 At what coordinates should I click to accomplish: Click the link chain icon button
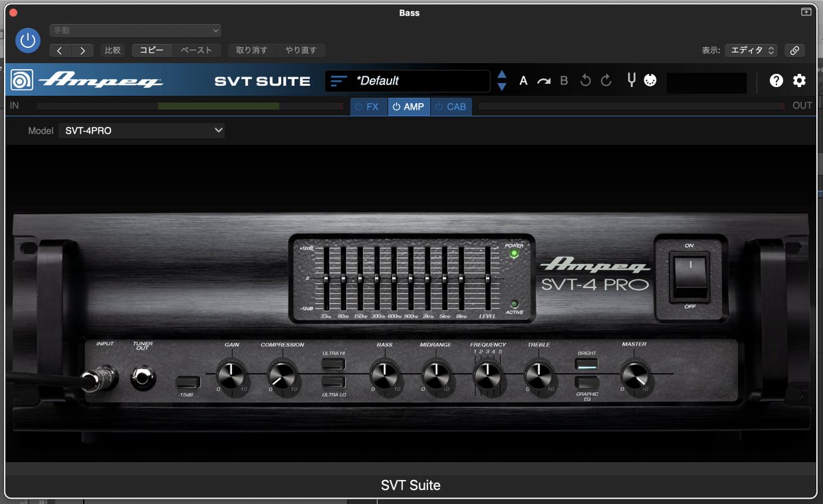click(x=794, y=50)
